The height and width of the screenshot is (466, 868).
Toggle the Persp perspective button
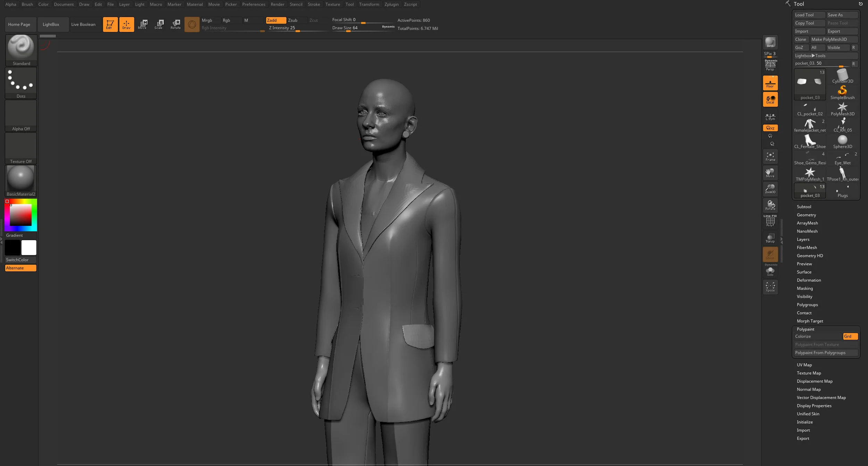(x=770, y=65)
